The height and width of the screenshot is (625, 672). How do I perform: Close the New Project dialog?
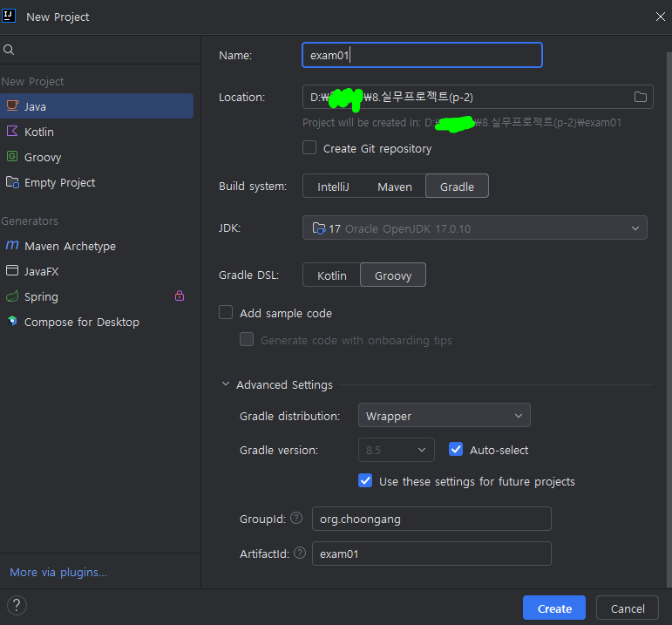pyautogui.click(x=661, y=17)
